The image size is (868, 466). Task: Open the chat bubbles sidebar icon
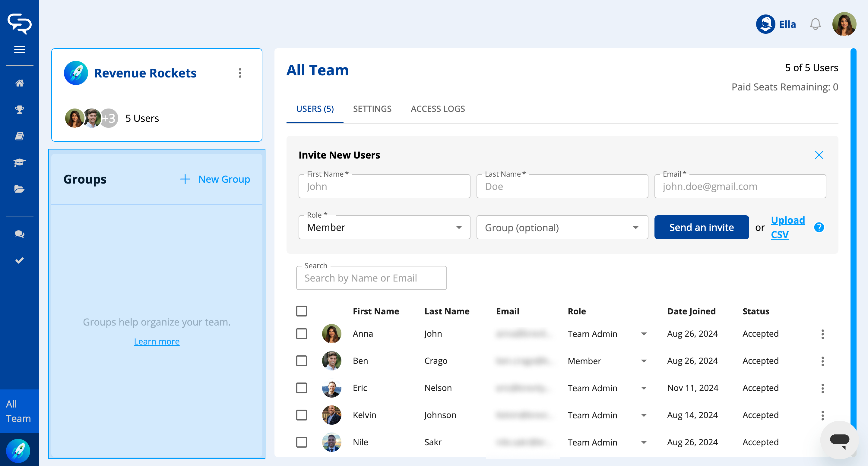(20, 234)
